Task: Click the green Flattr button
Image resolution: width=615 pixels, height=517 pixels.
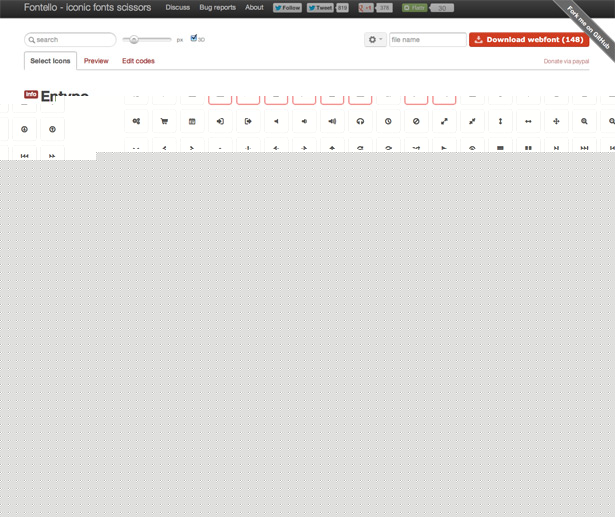Action: coord(415,8)
